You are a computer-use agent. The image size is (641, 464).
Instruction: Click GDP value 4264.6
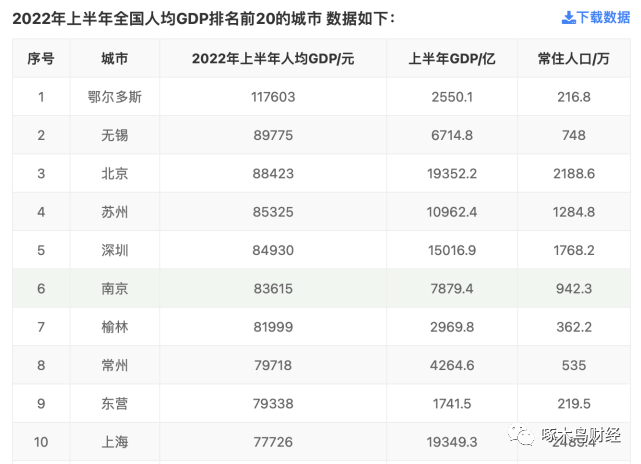(452, 365)
